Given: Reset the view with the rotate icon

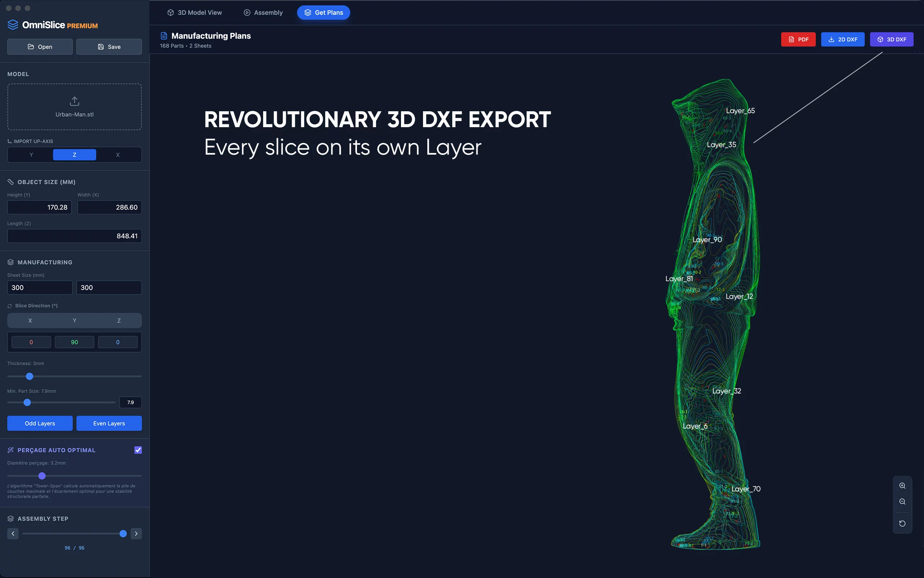Looking at the screenshot, I should (x=902, y=523).
